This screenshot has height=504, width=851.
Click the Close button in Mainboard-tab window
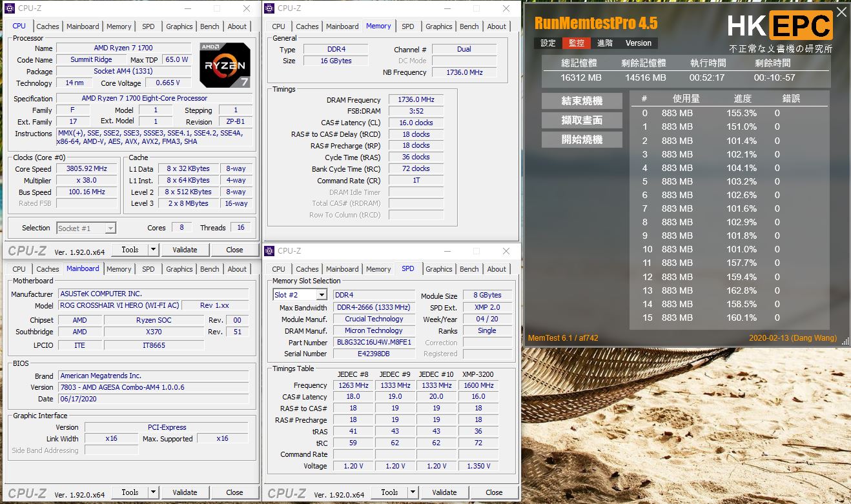tap(235, 492)
